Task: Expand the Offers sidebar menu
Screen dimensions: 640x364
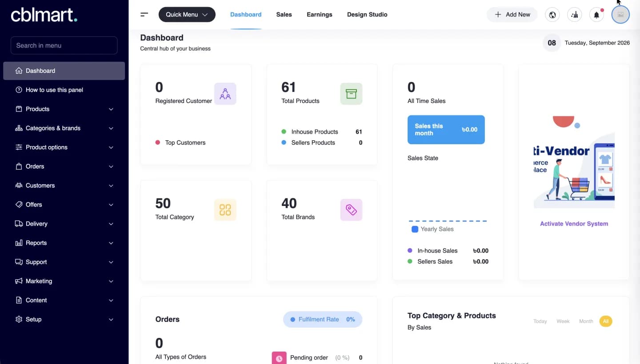Action: click(x=64, y=205)
